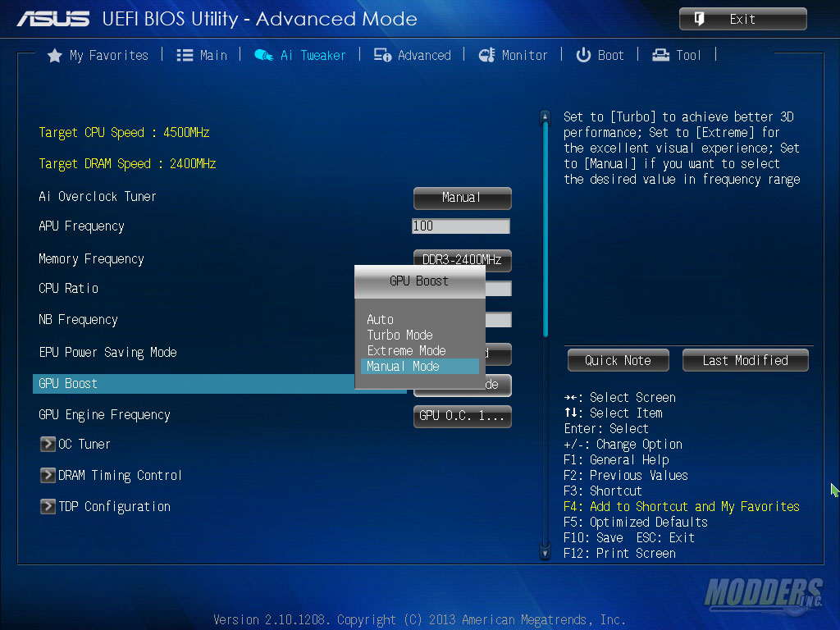This screenshot has width=840, height=630.
Task: Click the My Favorites star icon
Action: pos(54,55)
